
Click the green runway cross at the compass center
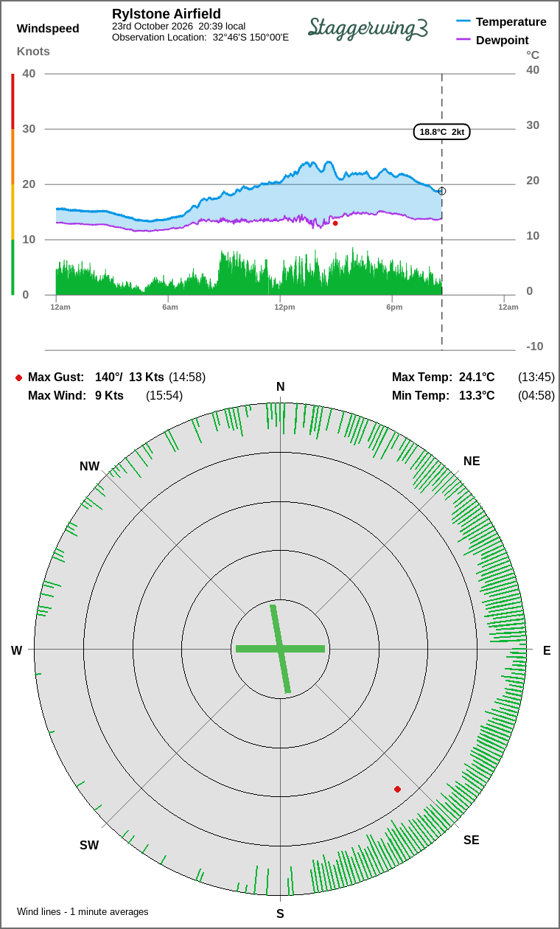(280, 649)
